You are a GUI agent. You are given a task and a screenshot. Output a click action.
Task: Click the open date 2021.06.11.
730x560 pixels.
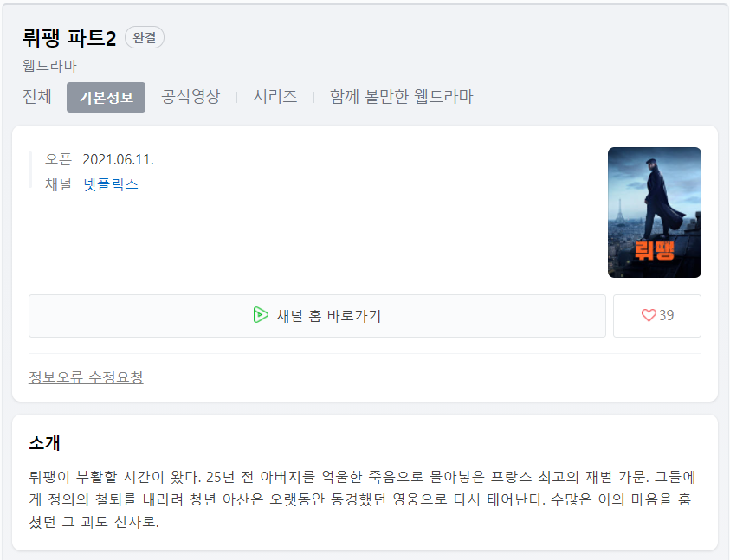tap(119, 159)
